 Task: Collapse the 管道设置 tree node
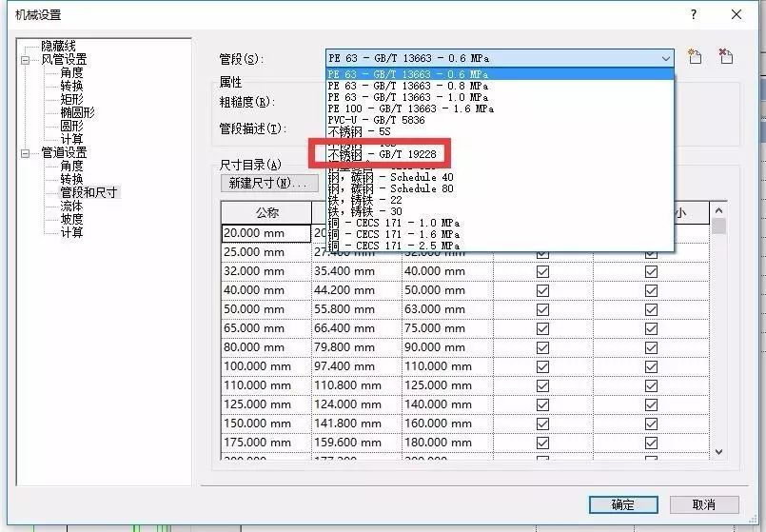tap(26, 152)
